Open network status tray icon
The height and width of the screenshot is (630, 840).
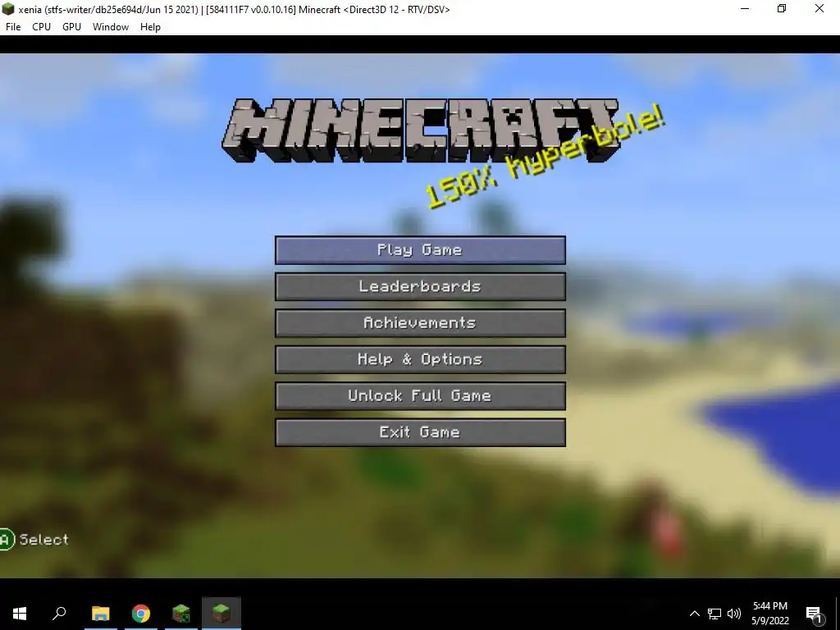coord(714,614)
